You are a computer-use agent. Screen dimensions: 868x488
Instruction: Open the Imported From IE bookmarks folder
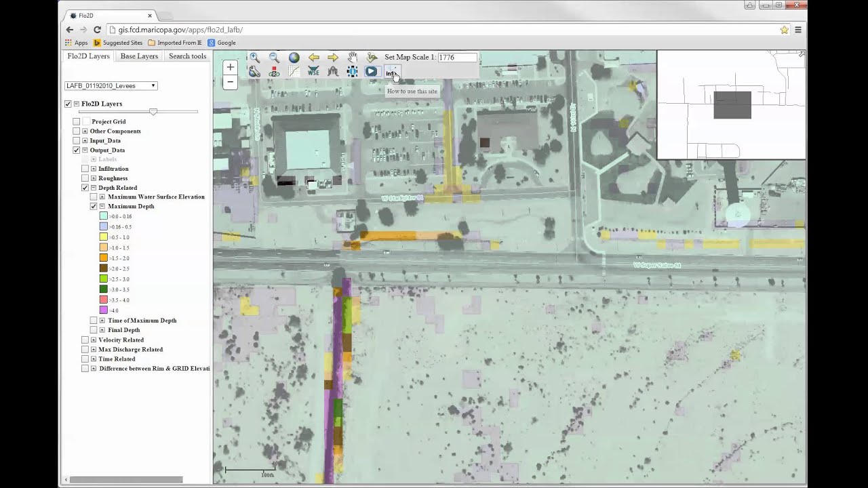pyautogui.click(x=175, y=43)
